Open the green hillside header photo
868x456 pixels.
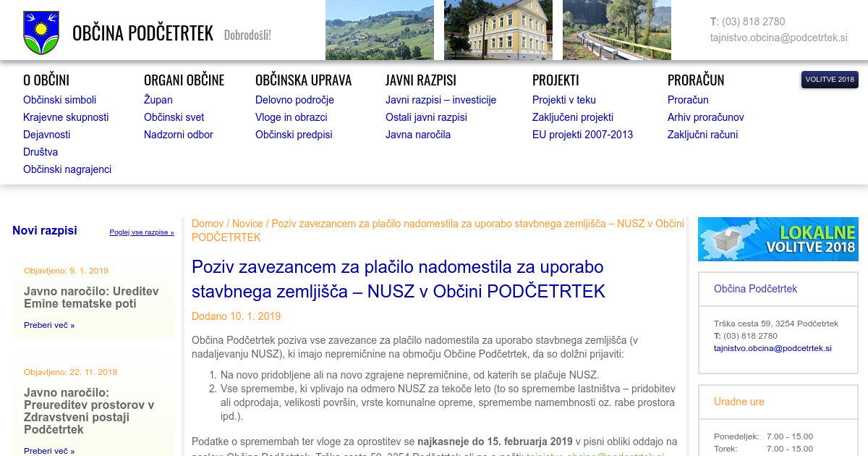pos(379,30)
